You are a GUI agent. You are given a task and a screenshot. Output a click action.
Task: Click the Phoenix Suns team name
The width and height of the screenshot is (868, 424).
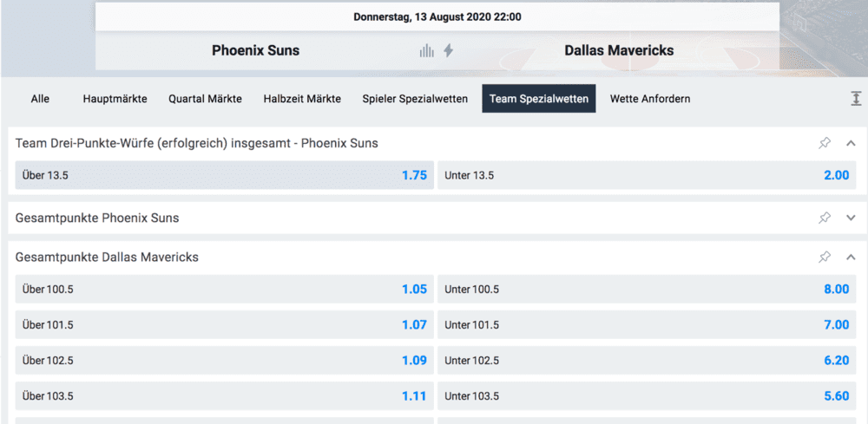click(x=256, y=51)
